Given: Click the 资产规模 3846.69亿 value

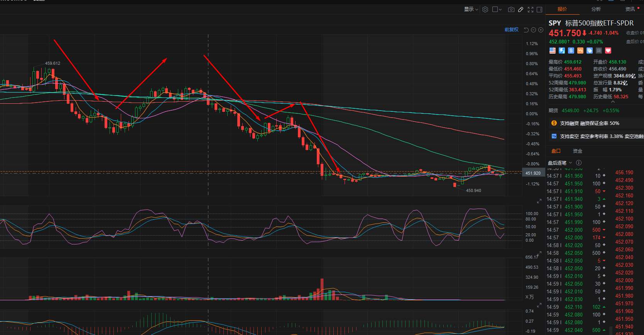Looking at the screenshot, I should pos(624,76).
